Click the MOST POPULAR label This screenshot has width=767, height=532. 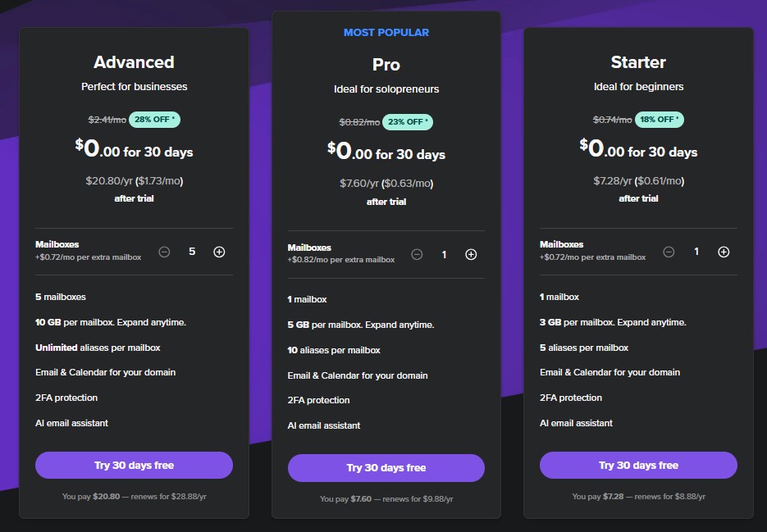click(x=386, y=33)
